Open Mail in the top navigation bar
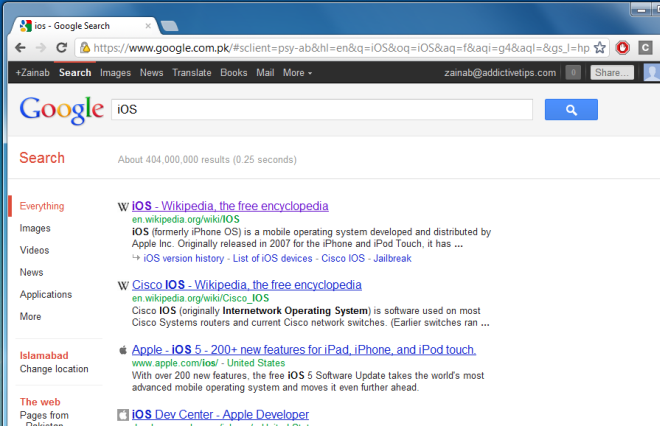660x426 pixels. (x=265, y=73)
